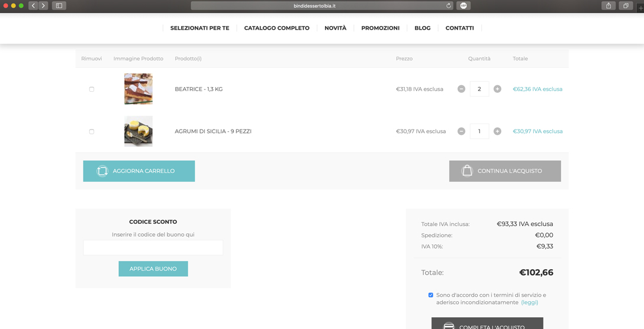Click the BEATRICE quantity field
The image size is (644, 329).
pyautogui.click(x=479, y=89)
